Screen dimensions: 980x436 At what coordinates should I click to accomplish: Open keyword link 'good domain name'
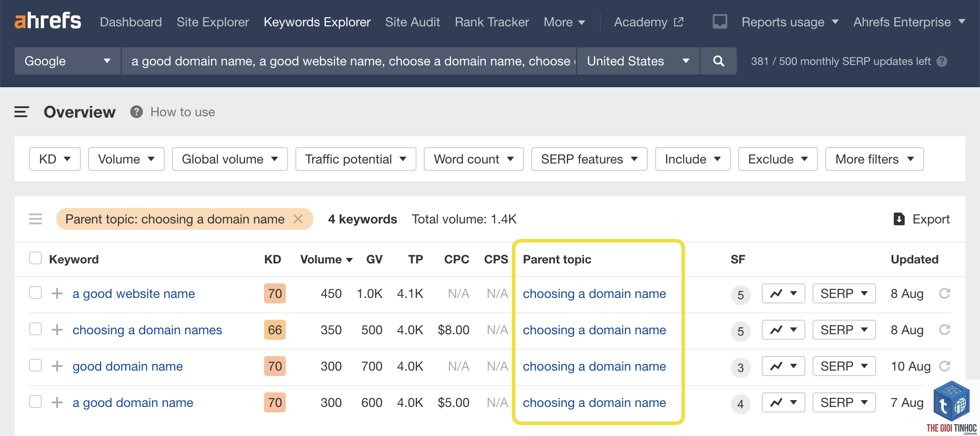[128, 366]
